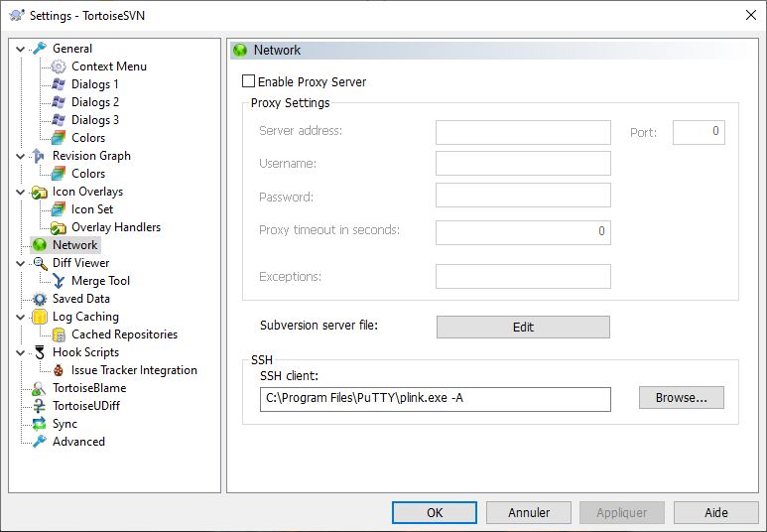Open Overlay Handlers settings
This screenshot has height=532, width=767.
tap(116, 227)
